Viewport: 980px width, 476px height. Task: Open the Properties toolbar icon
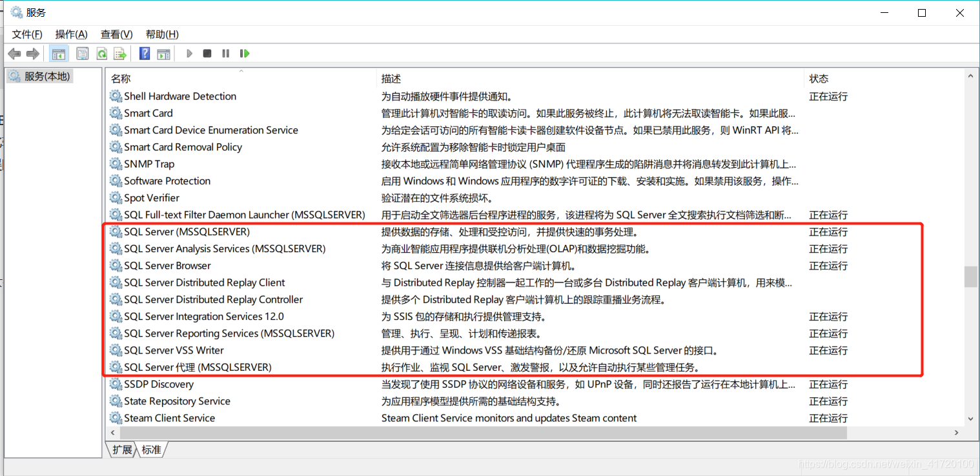click(x=83, y=54)
